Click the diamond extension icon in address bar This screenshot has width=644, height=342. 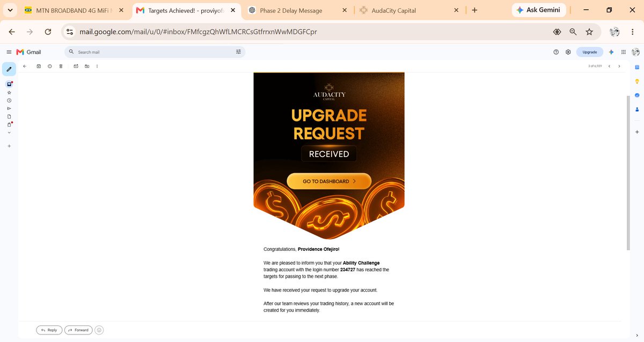557,32
